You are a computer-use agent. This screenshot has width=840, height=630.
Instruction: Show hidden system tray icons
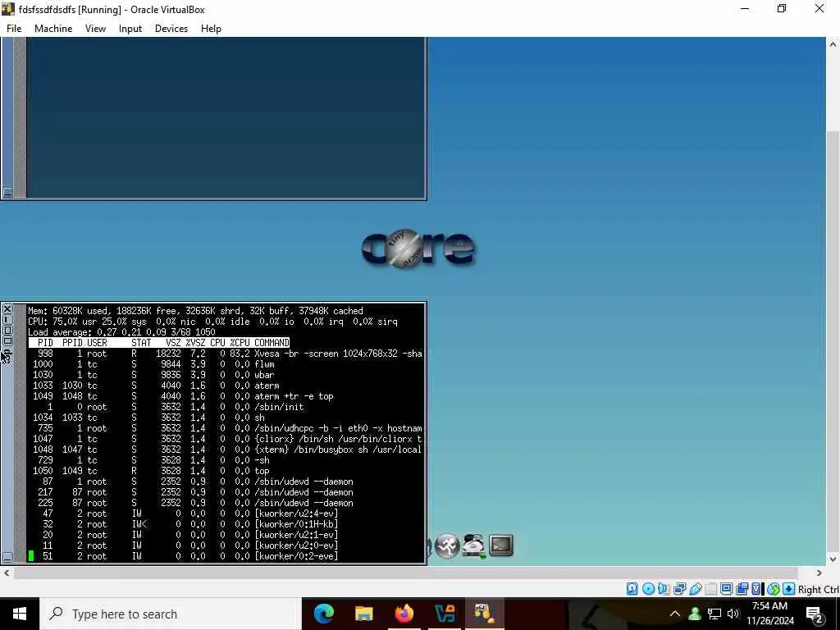(x=675, y=614)
